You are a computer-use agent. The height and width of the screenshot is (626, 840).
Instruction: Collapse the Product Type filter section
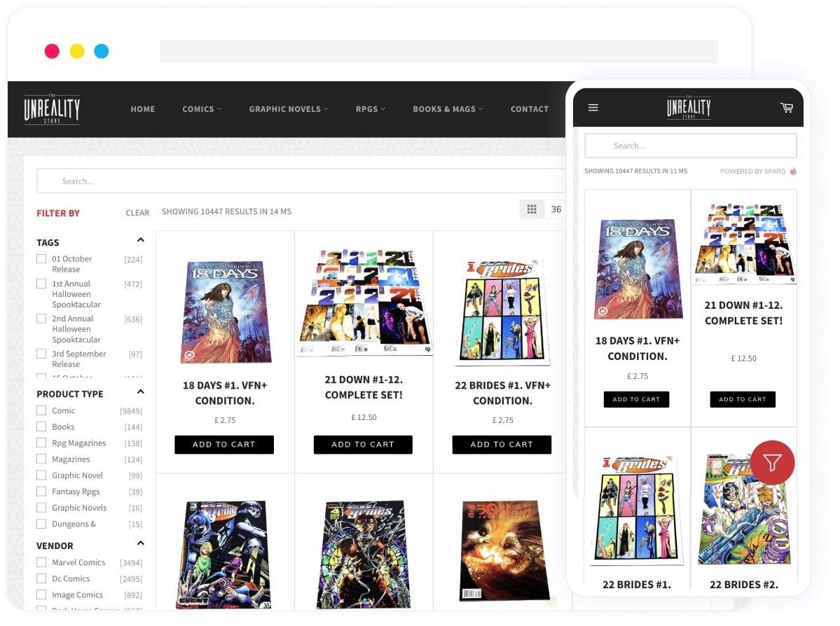click(140, 392)
